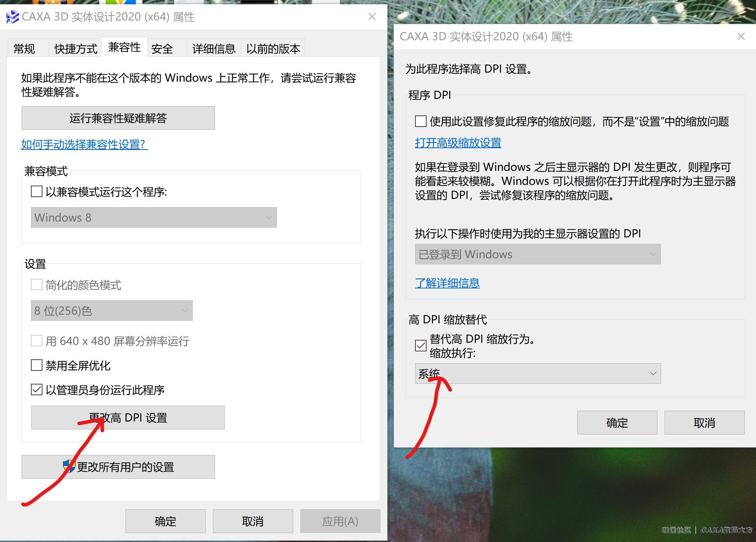The height and width of the screenshot is (542, 756).
Task: Open 如何手动选择兼容性设置? link
Action: 85,145
